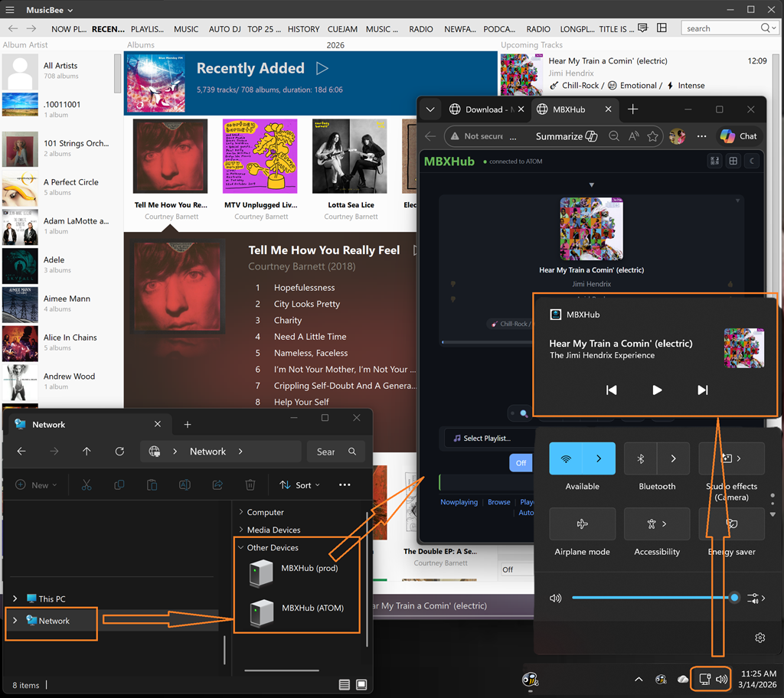Expand Wi-Fi networks chevron
784x698 pixels.
pos(599,458)
